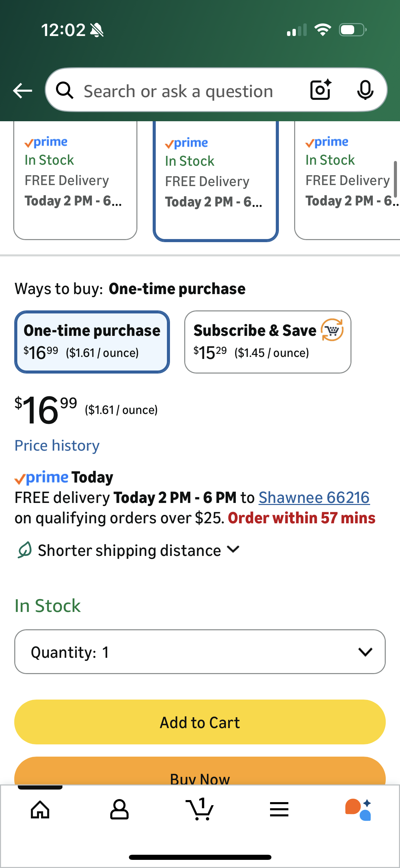Open the shopping cart icon

click(x=200, y=810)
